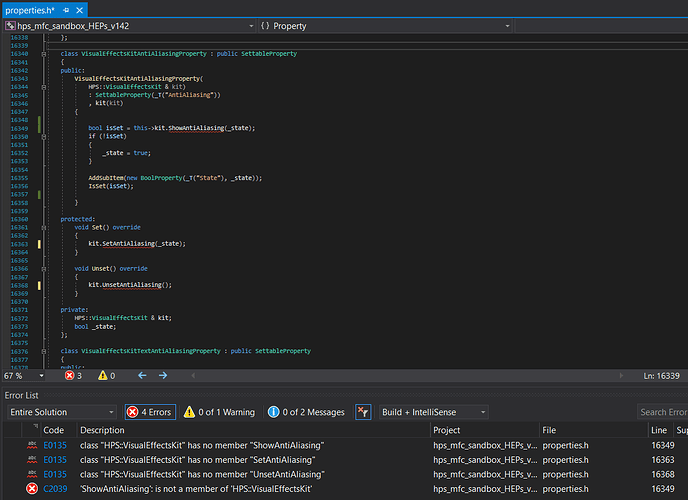Click IntelliSense icon of SetAntiAliasing error row
The width and height of the screenshot is (688, 500).
pyautogui.click(x=32, y=460)
